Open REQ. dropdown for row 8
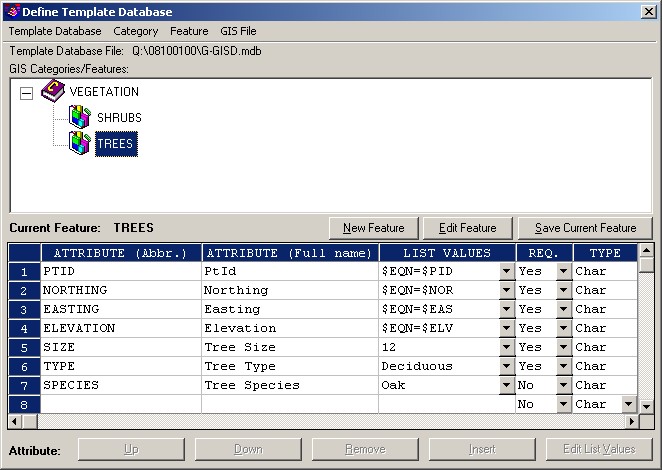This screenshot has width=662, height=470. coord(564,404)
